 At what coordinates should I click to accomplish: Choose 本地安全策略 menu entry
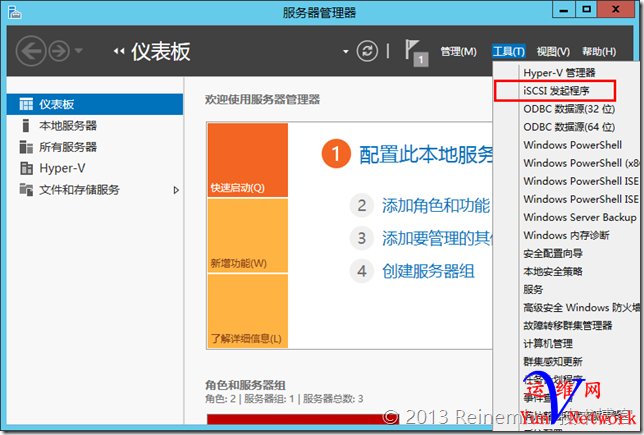(553, 272)
